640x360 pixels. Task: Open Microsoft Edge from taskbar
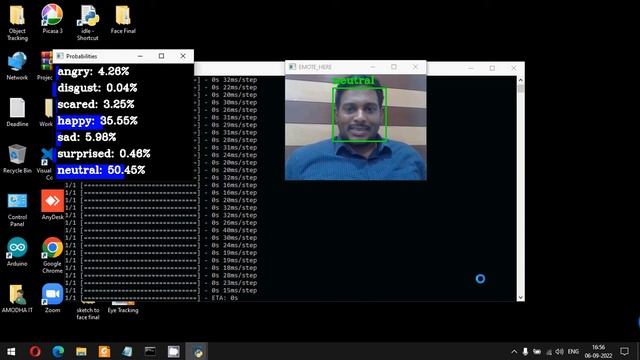coord(58,351)
